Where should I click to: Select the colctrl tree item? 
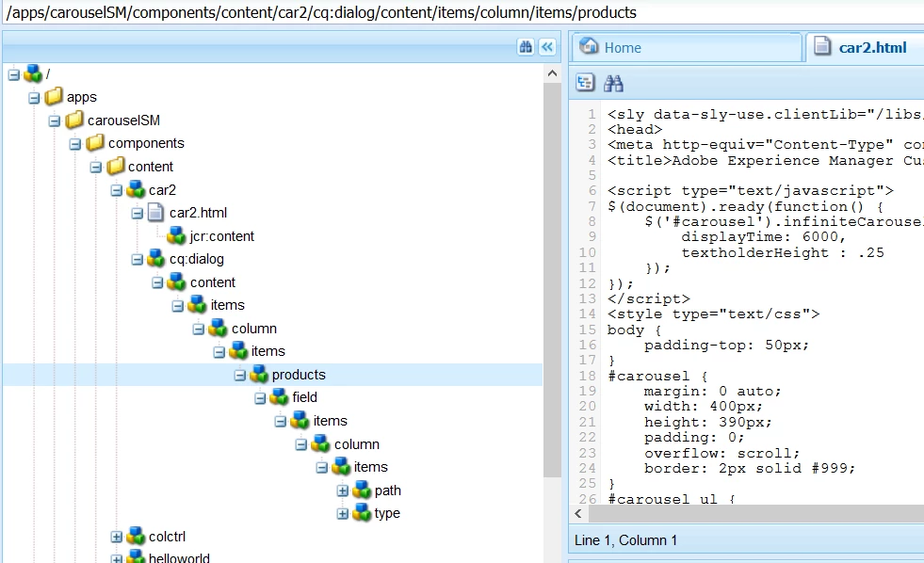click(168, 537)
